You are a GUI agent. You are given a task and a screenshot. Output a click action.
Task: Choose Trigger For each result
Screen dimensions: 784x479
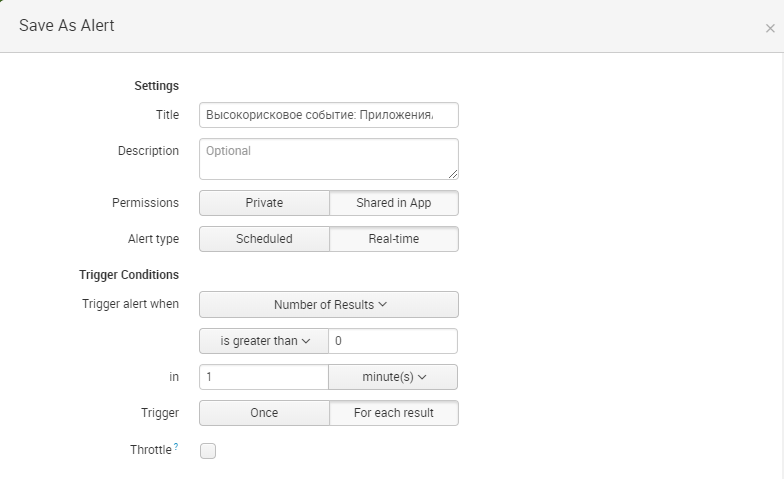pos(394,413)
